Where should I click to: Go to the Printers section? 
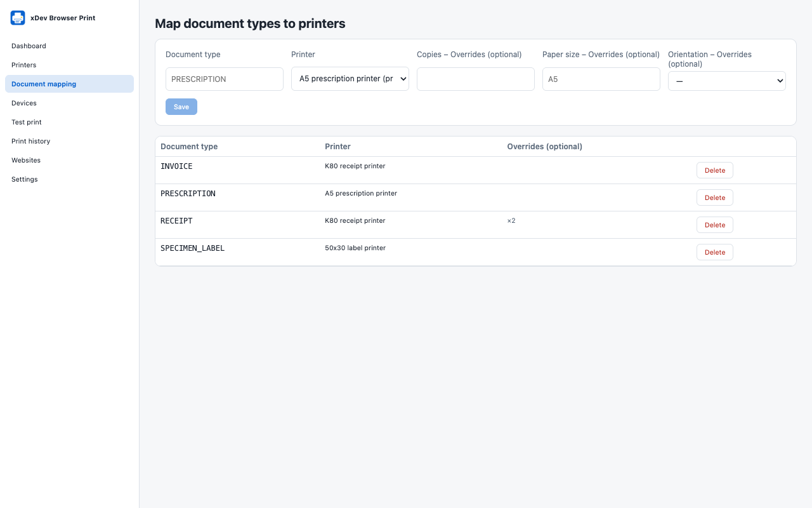69,65
